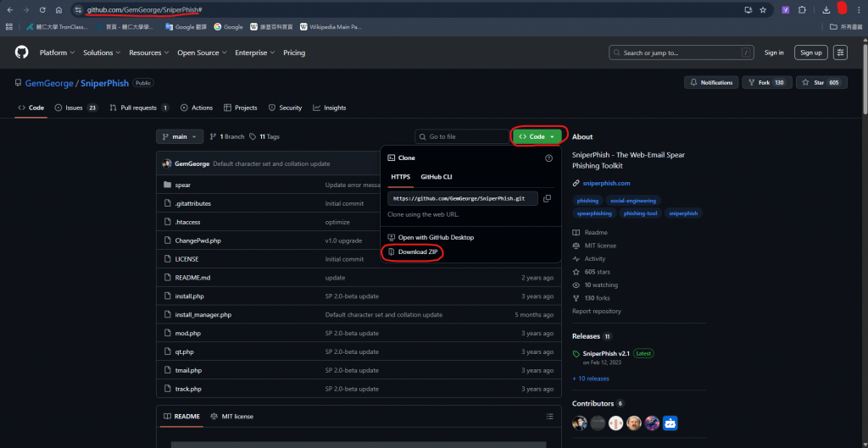This screenshot has height=448, width=868.
Task: Expand the Platform menu
Action: [x=57, y=53]
